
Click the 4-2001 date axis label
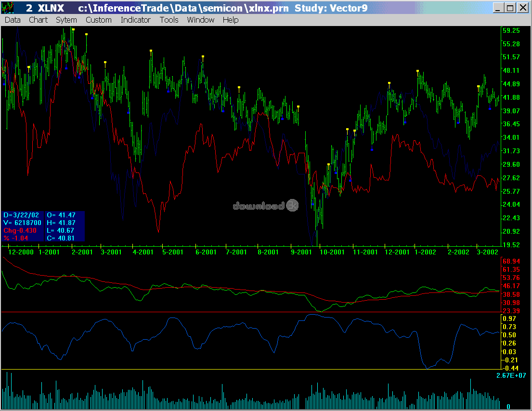[143, 252]
